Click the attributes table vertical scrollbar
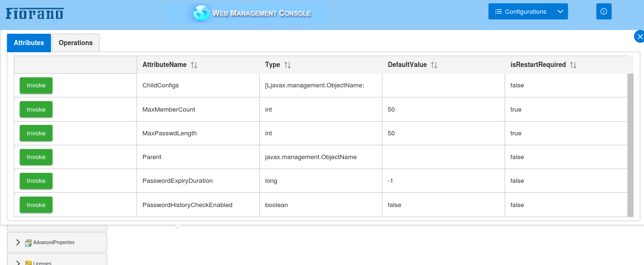The image size is (644, 265). click(630, 145)
